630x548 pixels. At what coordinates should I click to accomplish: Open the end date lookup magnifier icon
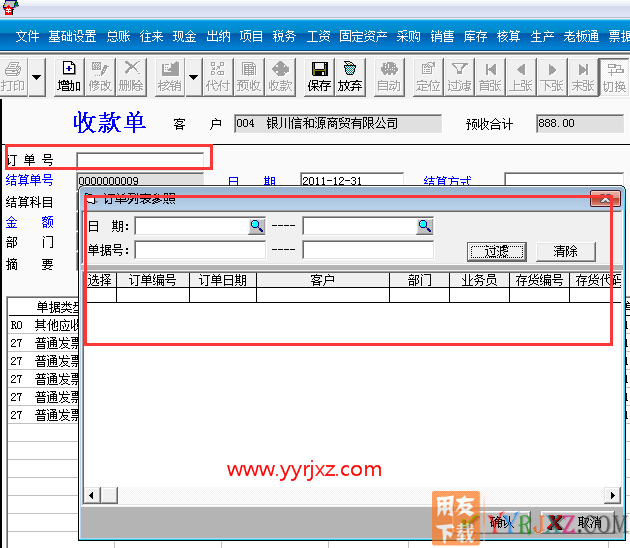[425, 226]
